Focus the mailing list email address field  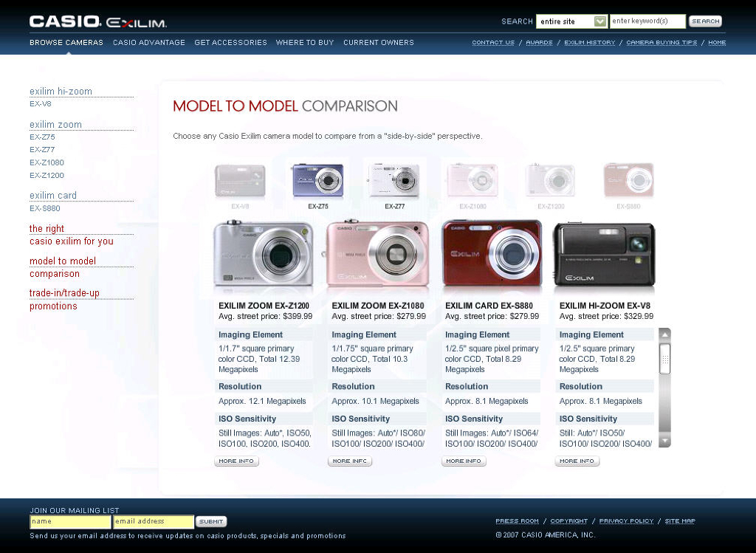154,522
